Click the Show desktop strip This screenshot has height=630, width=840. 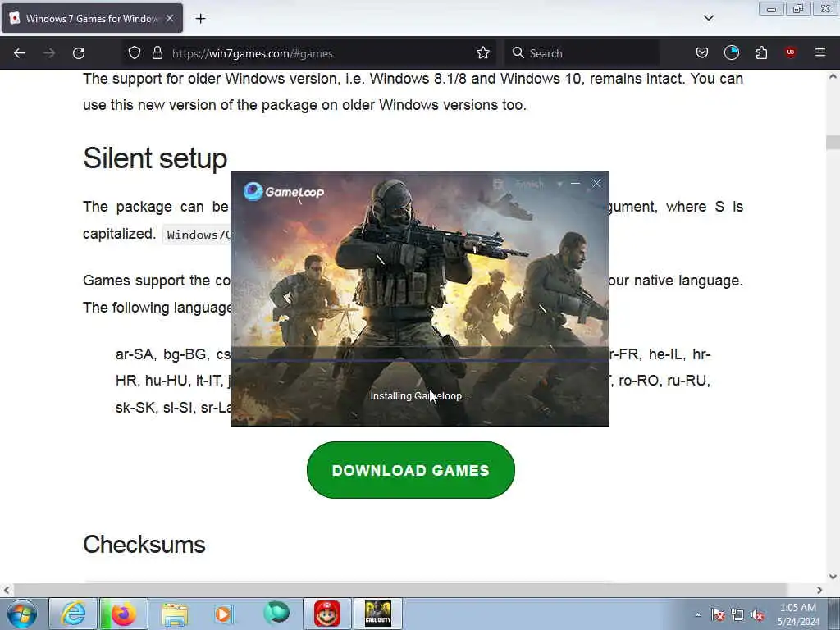[834, 614]
